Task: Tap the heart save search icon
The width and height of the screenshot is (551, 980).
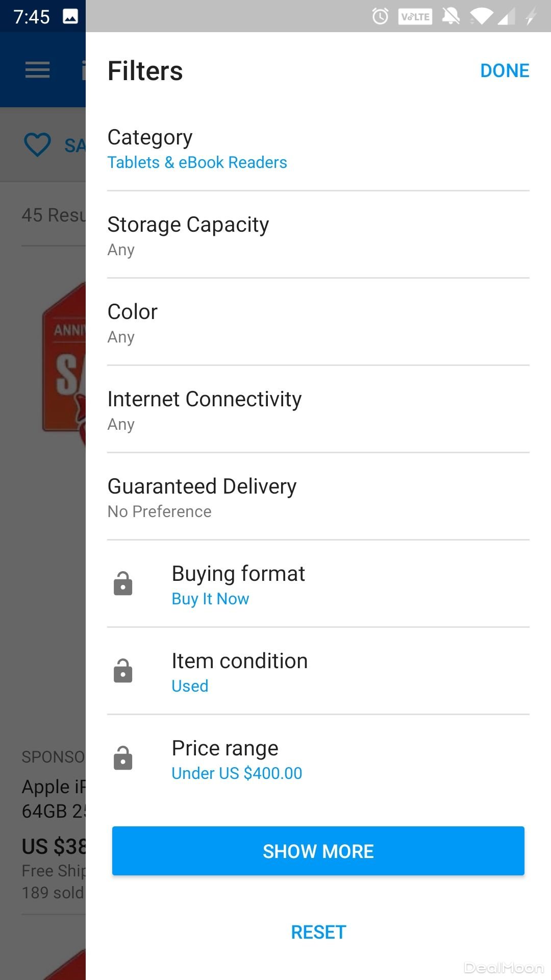Action: click(38, 144)
